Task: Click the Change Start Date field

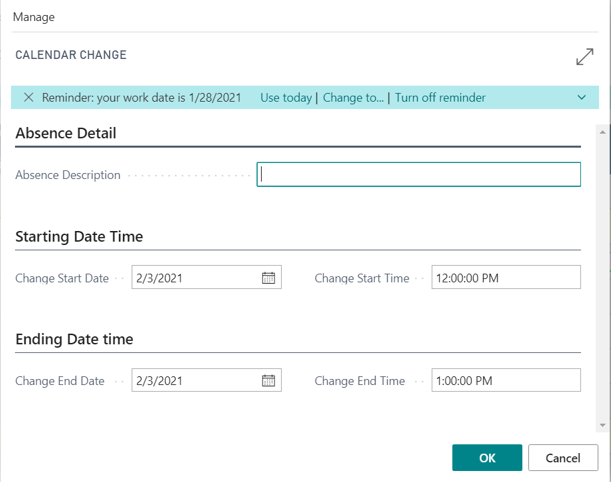Action: [194, 278]
